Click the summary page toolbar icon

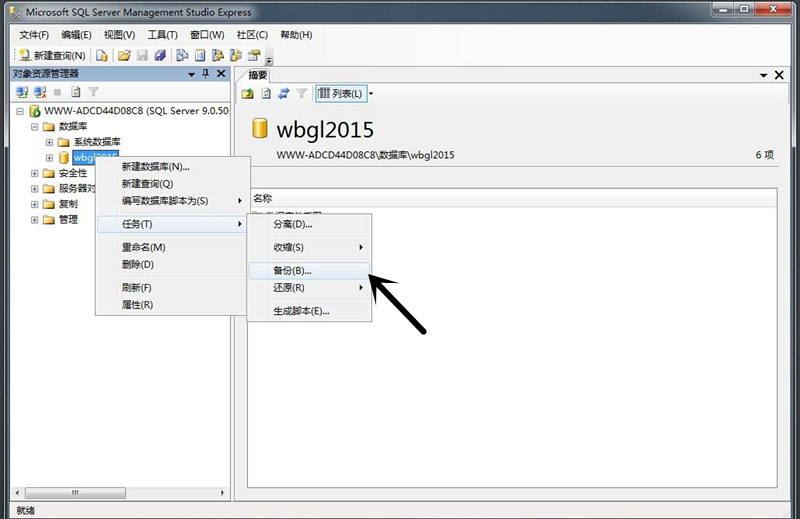point(200,55)
